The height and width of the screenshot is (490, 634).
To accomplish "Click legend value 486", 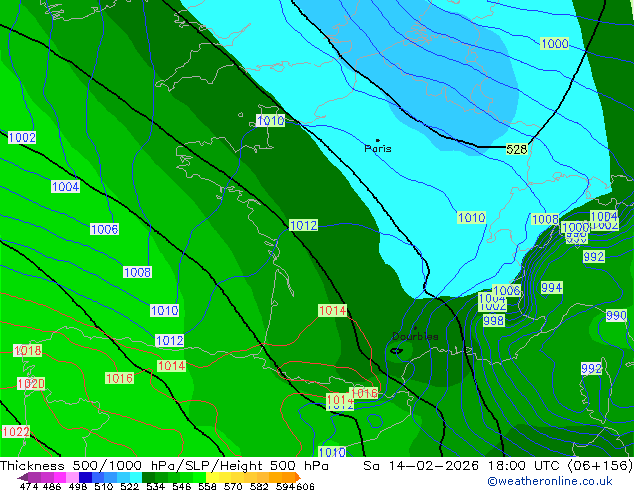I will click(50, 486).
